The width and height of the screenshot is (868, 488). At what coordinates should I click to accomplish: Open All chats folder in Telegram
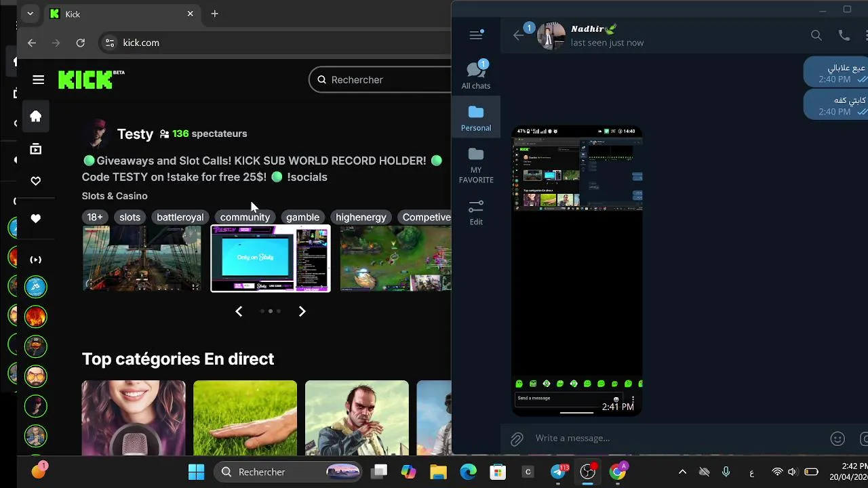click(x=476, y=75)
